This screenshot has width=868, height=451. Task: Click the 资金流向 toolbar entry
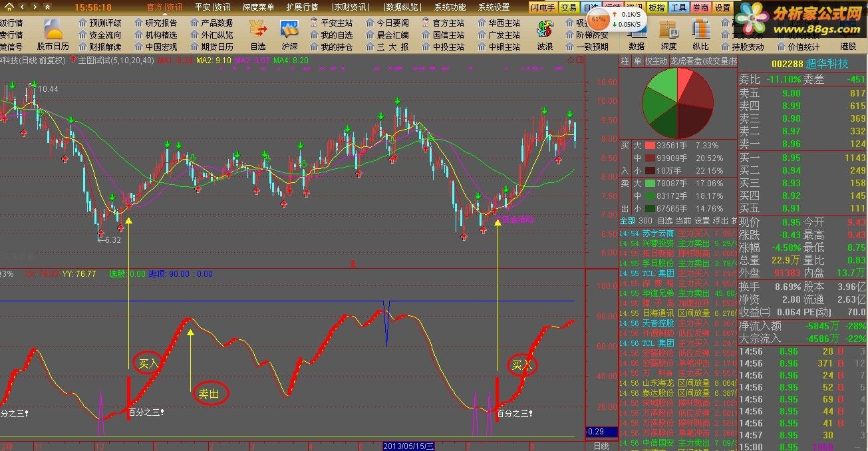pyautogui.click(x=100, y=35)
